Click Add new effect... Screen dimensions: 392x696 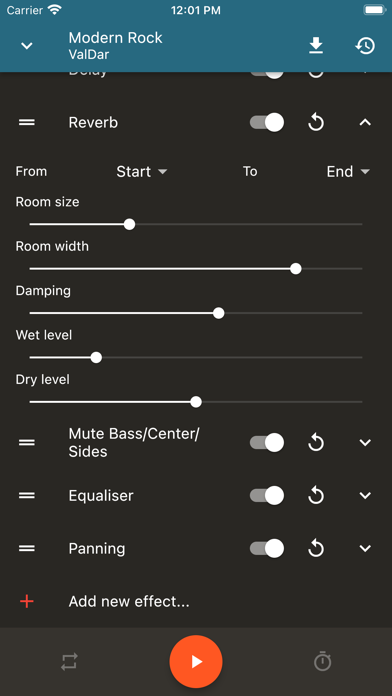[x=129, y=602]
